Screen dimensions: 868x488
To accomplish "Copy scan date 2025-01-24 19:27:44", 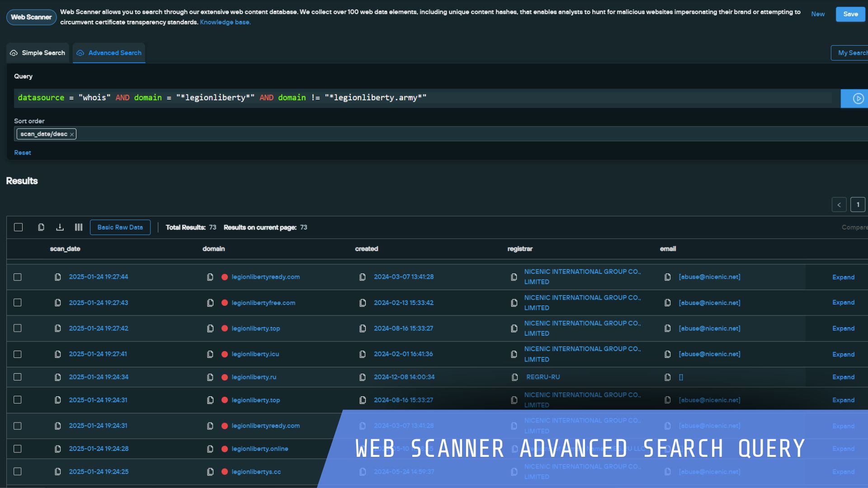I will coord(58,277).
